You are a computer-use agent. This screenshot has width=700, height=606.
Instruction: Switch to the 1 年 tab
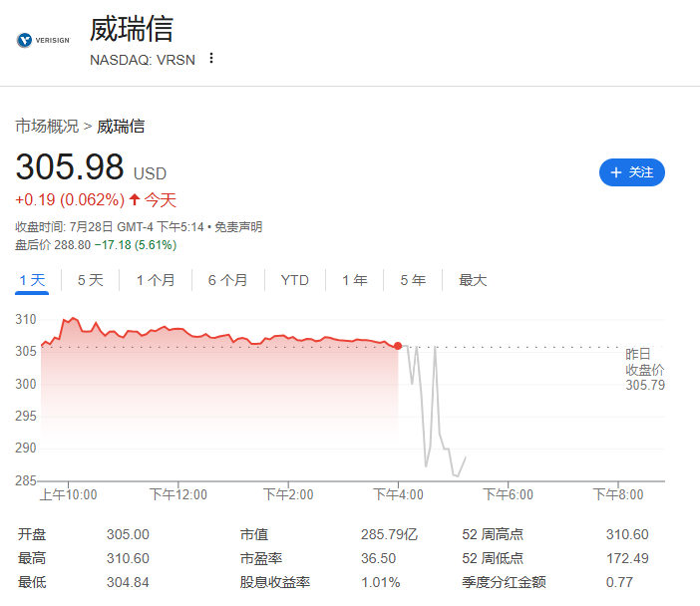(355, 280)
